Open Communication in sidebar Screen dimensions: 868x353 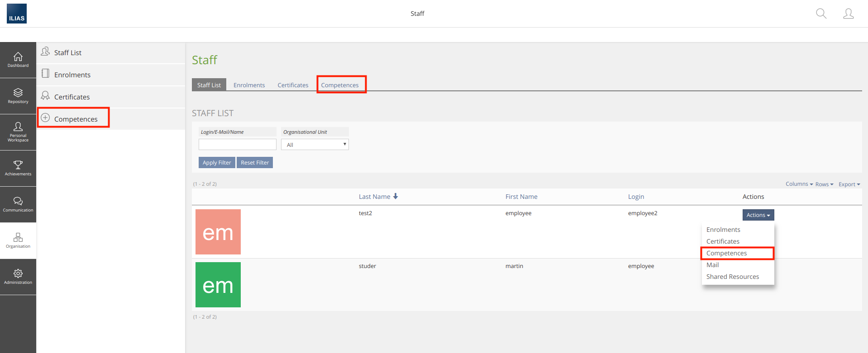[x=18, y=204]
